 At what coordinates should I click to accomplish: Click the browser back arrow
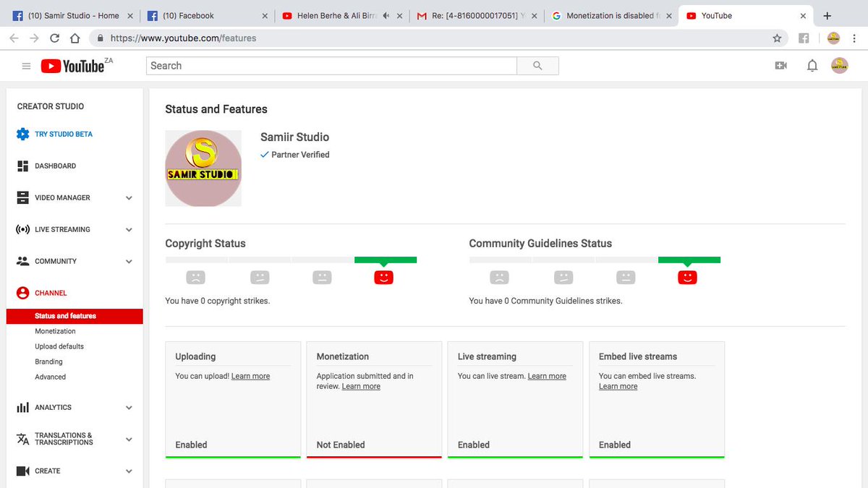14,38
